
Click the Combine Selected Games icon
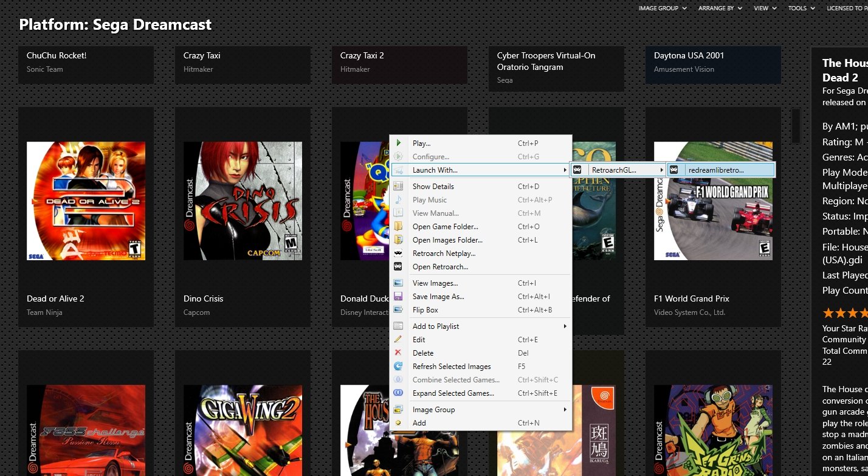(398, 379)
